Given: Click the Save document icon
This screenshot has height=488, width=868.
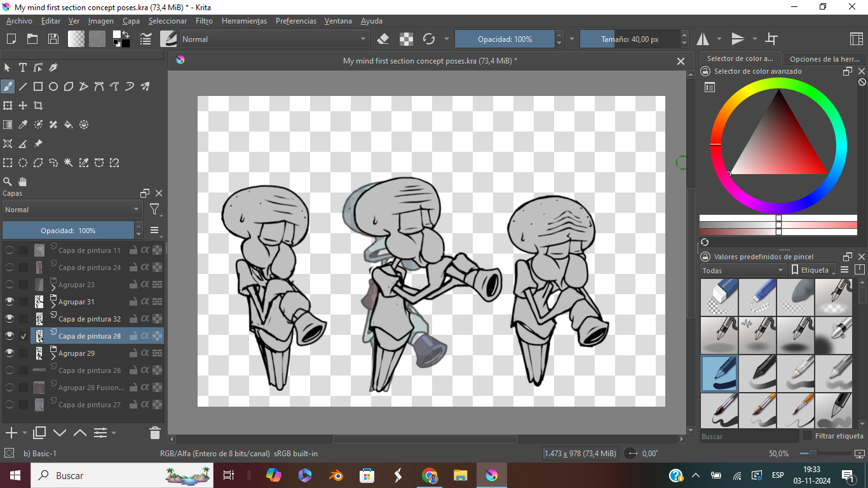Looking at the screenshot, I should [53, 39].
